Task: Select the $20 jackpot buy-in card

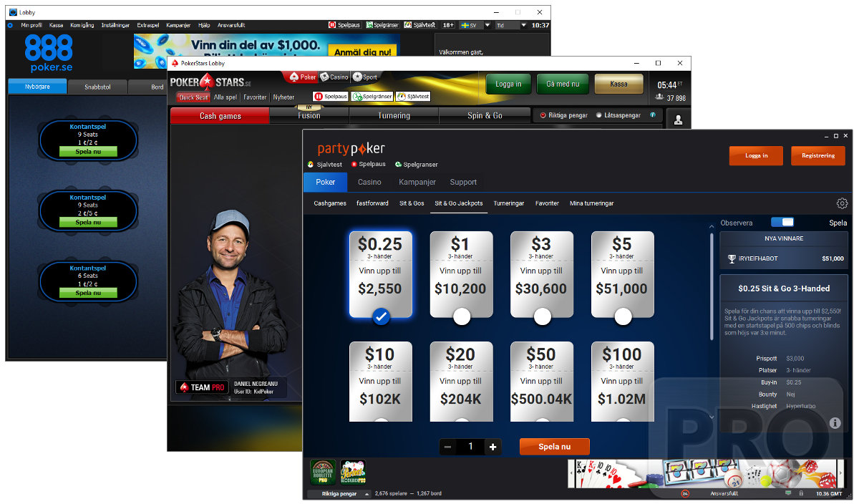Action: coord(461,381)
